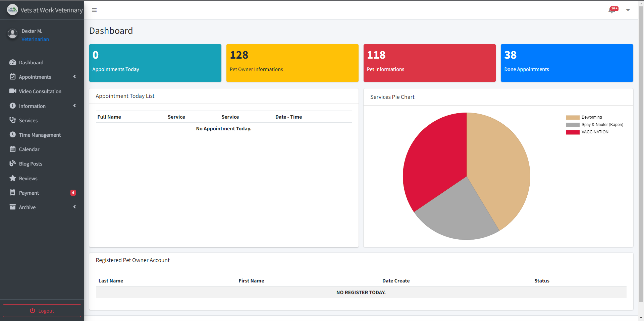Image resolution: width=644 pixels, height=321 pixels.
Task: Open Time Management menu item
Action: click(42, 135)
